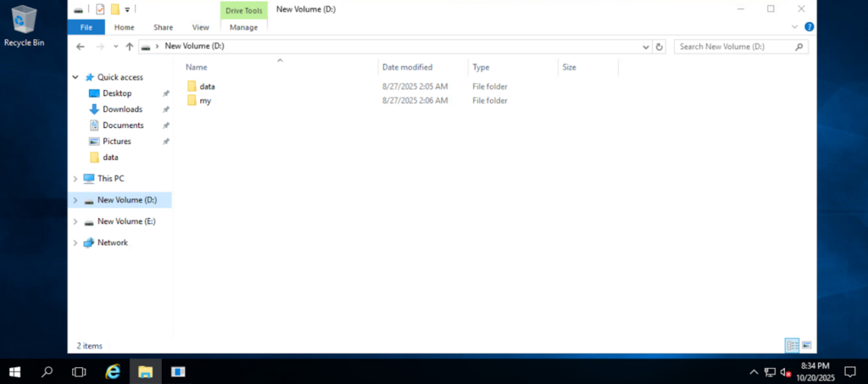Click the search magnifier icon
The image size is (868, 384).
(x=798, y=47)
